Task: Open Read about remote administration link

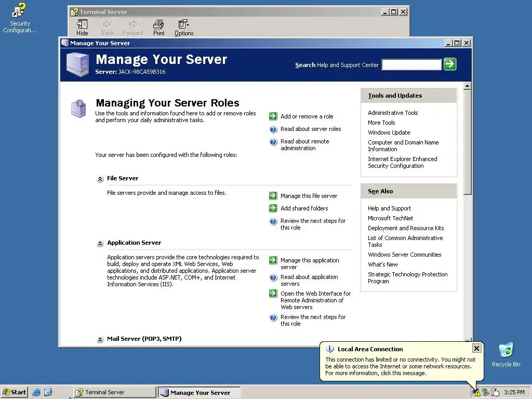Action: [x=304, y=145]
